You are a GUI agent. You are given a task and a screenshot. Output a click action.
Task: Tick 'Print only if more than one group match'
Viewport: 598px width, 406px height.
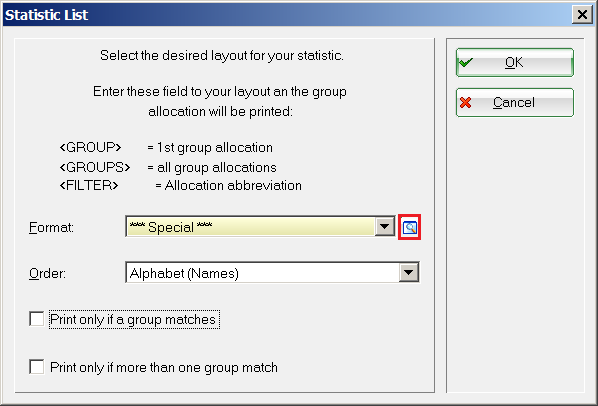pos(37,367)
